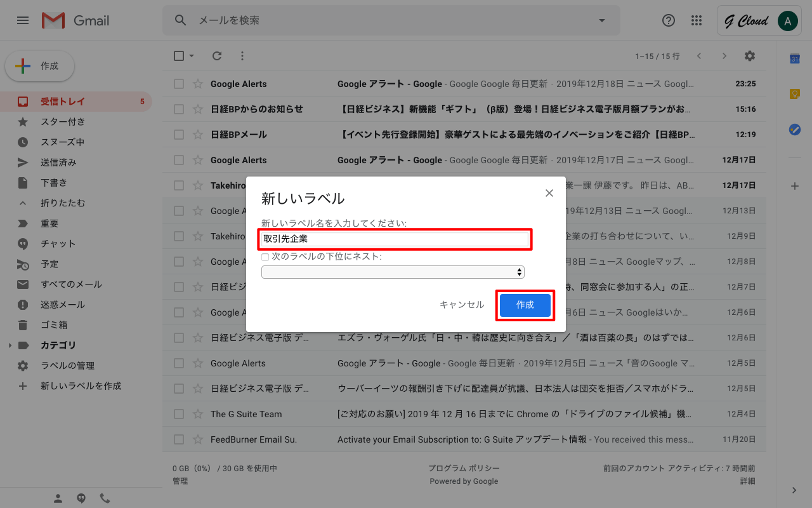Open the Help question mark icon

coord(669,20)
